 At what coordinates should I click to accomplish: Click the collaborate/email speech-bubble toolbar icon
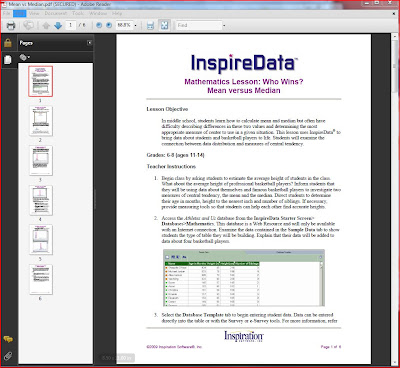coord(29,25)
